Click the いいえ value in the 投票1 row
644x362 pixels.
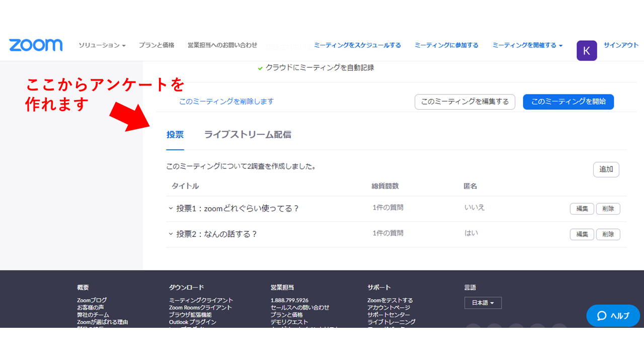(x=474, y=207)
